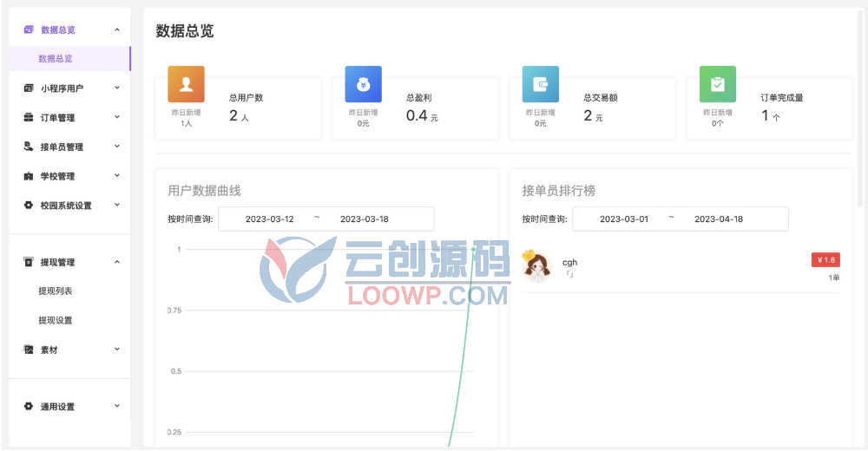This screenshot has height=451, width=868.
Task: Expand the 素材 menu chevron
Action: click(117, 350)
